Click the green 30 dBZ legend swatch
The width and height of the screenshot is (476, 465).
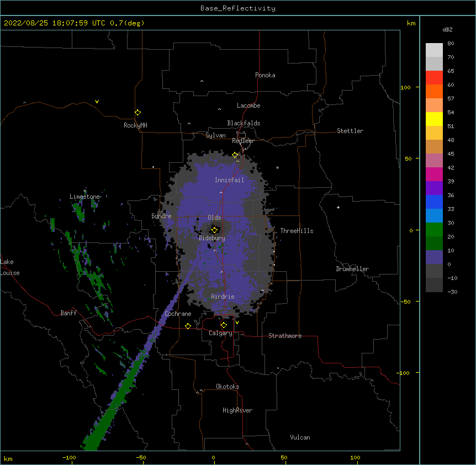[434, 230]
